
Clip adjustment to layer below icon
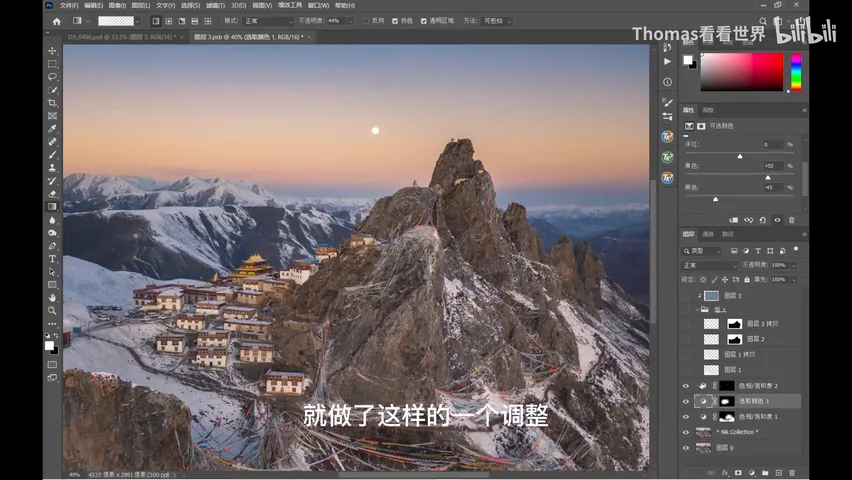[x=734, y=220]
